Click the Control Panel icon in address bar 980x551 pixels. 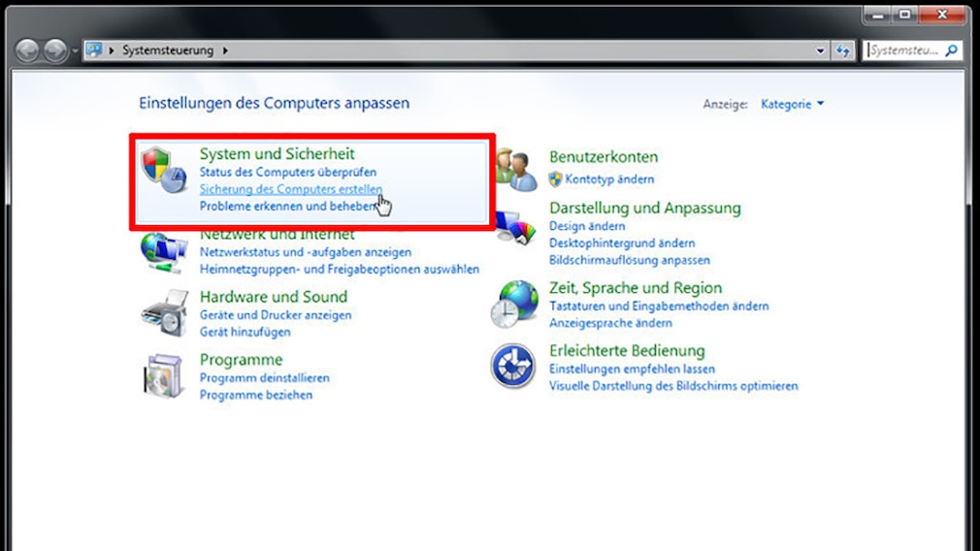click(x=94, y=50)
